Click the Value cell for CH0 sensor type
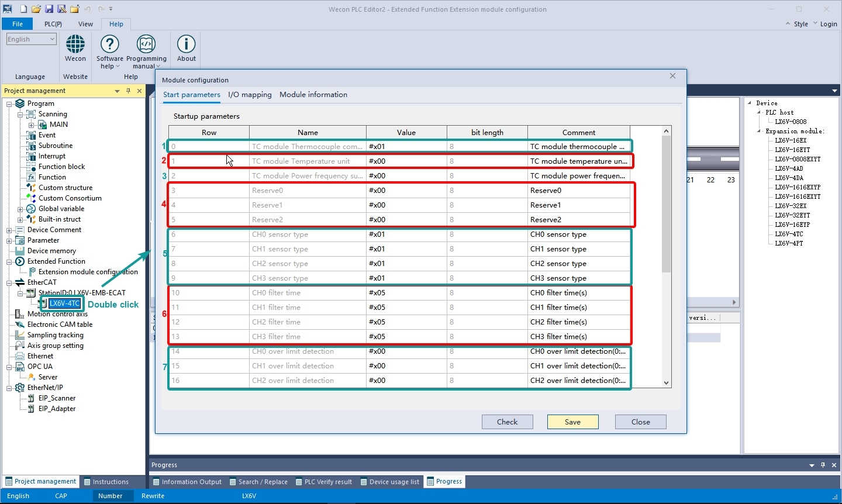 (406, 234)
